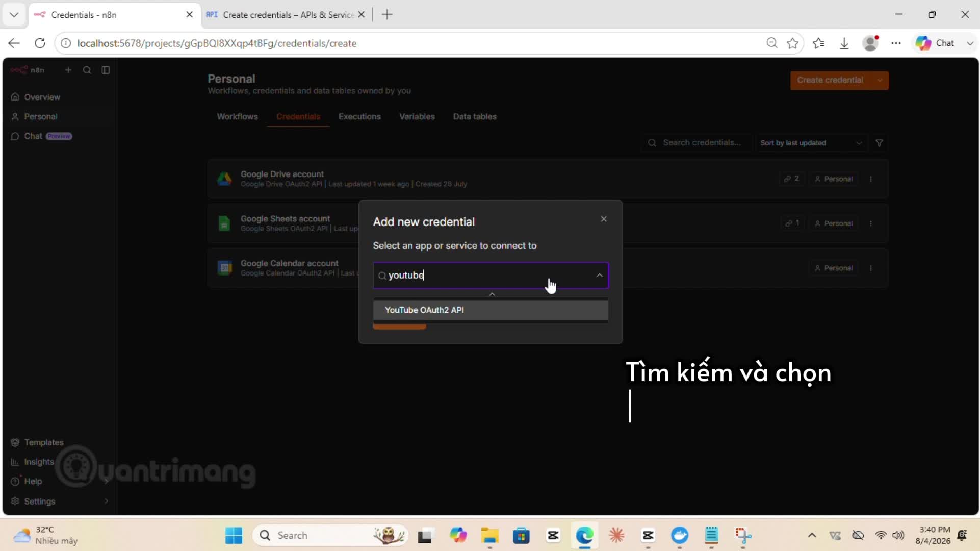
Task: Add this page to favorites star
Action: 792,43
